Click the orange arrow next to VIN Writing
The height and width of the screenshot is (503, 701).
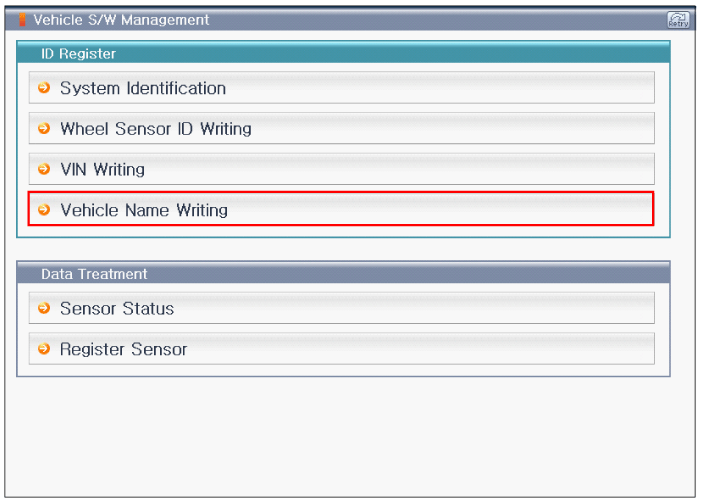pyautogui.click(x=44, y=170)
